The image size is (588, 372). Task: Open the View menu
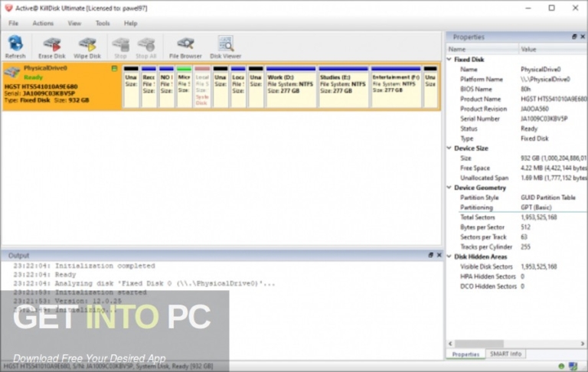[74, 23]
